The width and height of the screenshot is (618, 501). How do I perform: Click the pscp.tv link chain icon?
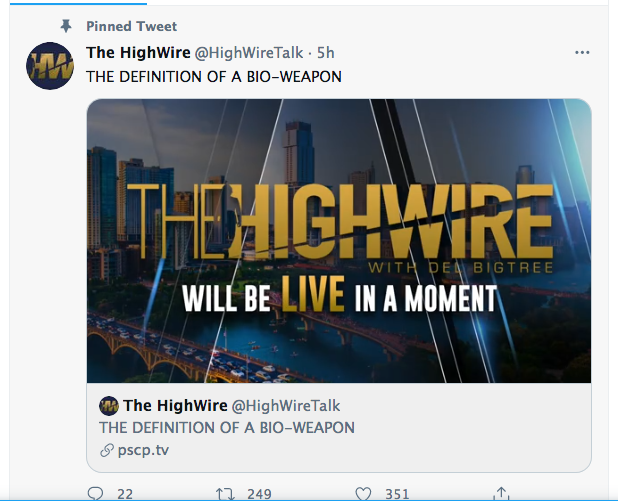pyautogui.click(x=106, y=450)
